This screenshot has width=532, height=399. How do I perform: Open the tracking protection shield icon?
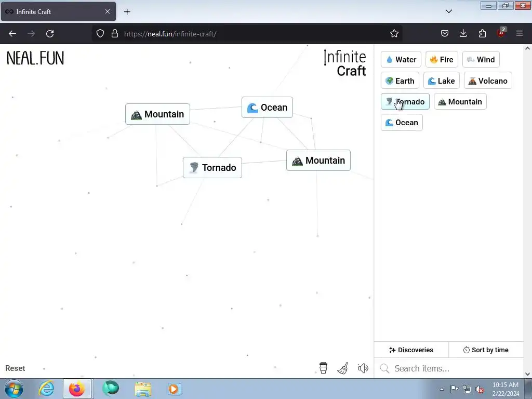click(100, 33)
